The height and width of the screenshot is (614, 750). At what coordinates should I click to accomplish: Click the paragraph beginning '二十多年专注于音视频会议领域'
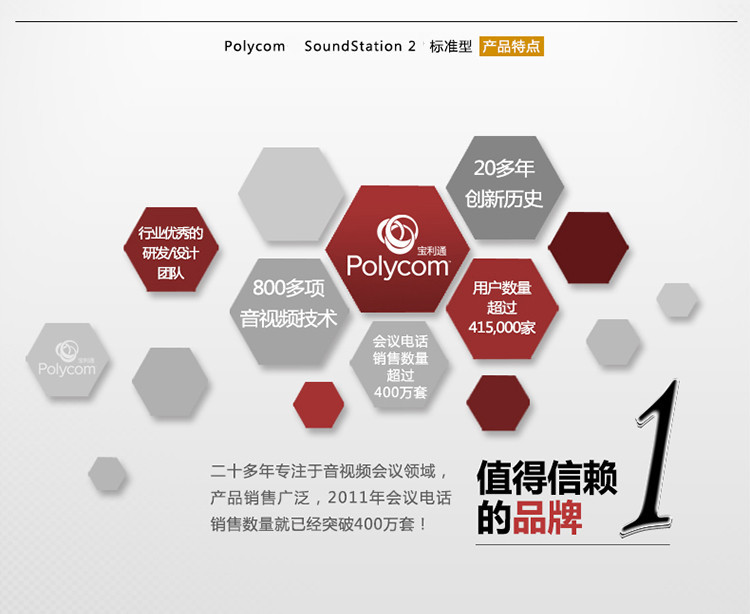coord(330,497)
